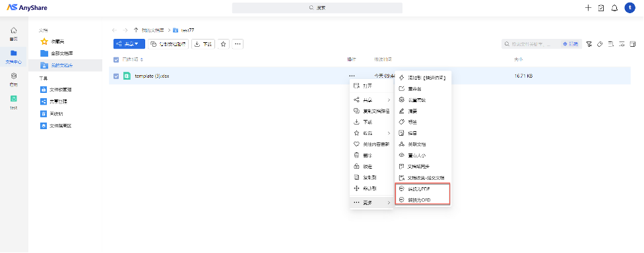Navigate forward with the right arrow
Image resolution: width=644 pixels, height=253 pixels.
click(125, 30)
